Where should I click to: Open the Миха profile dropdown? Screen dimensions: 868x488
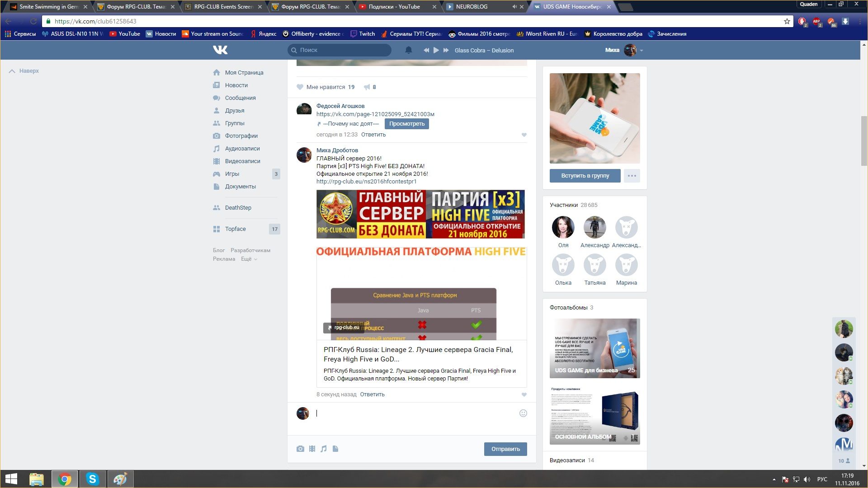624,50
